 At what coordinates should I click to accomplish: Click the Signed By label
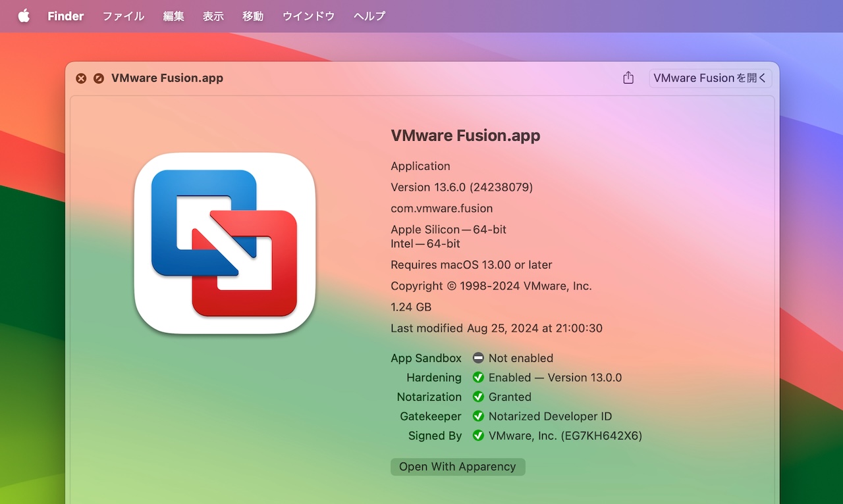pos(435,436)
